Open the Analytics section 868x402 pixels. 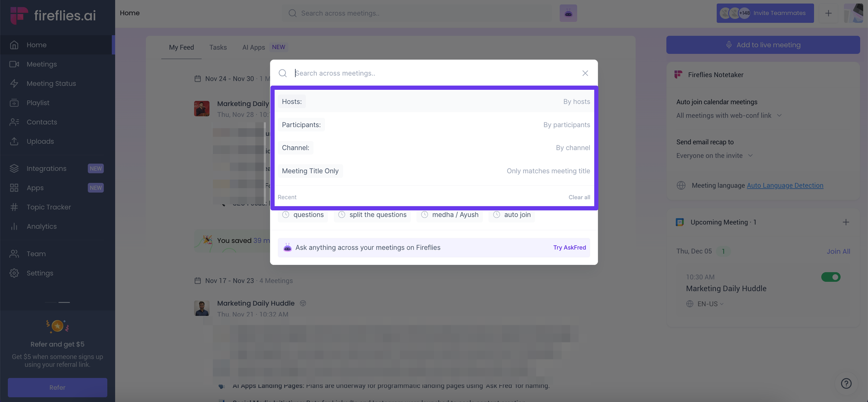point(41,226)
